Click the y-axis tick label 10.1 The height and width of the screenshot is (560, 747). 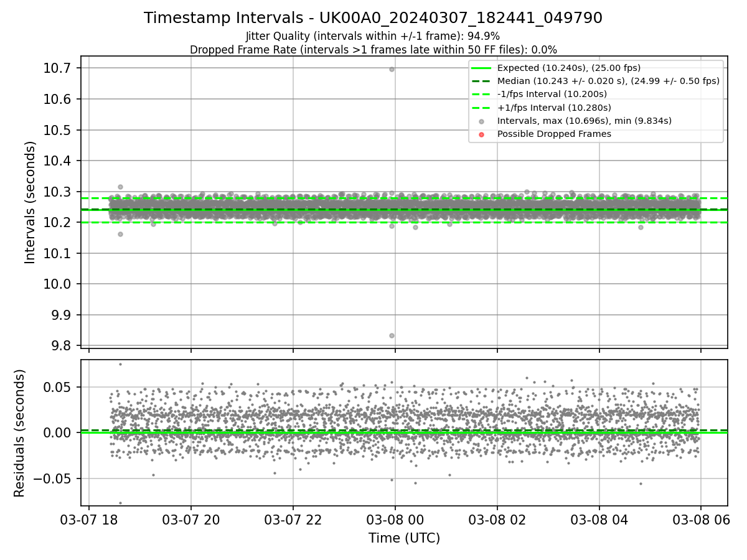point(57,253)
